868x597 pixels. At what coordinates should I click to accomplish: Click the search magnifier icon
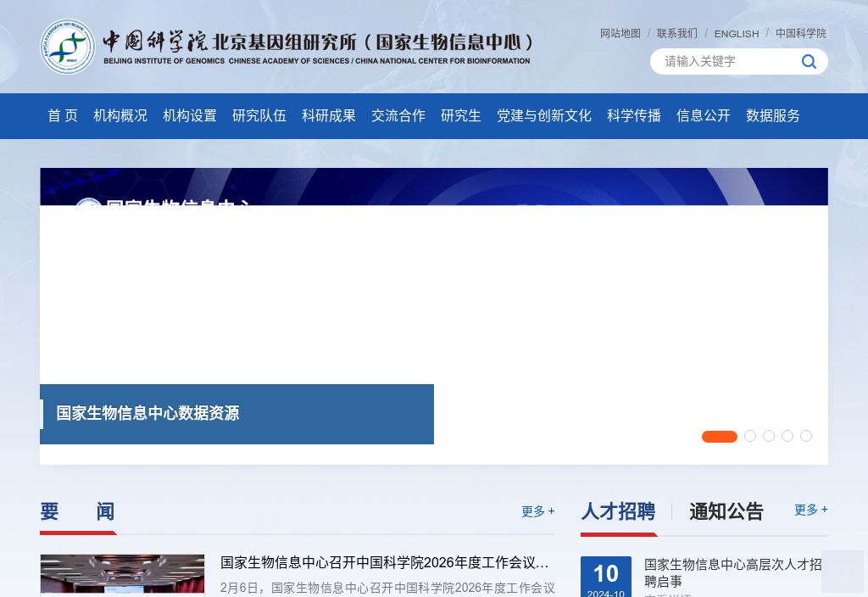click(809, 61)
